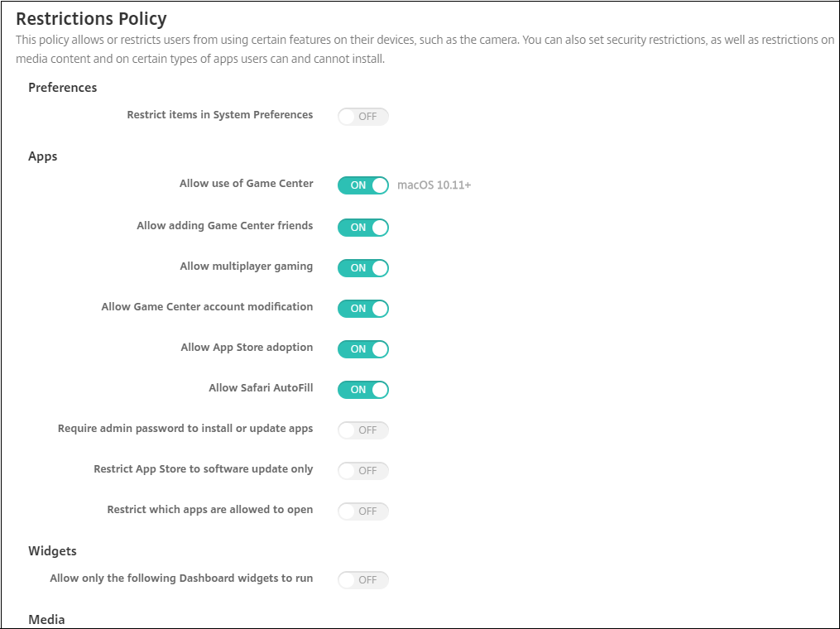Enable Restrict which apps are allowed to open

click(362, 511)
